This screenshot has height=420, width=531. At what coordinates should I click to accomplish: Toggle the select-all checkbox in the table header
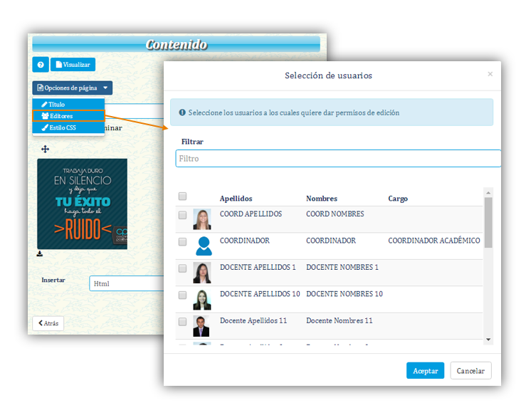click(x=182, y=196)
